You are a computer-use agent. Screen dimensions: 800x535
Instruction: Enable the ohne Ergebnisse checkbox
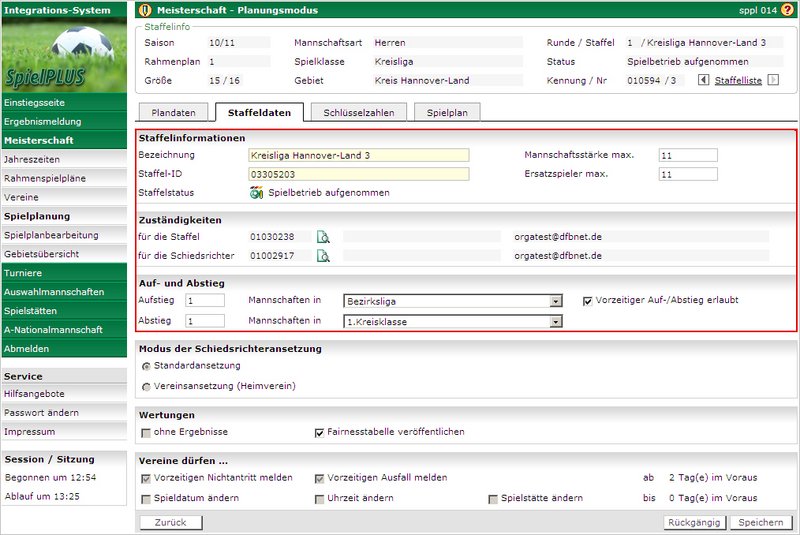point(146,433)
